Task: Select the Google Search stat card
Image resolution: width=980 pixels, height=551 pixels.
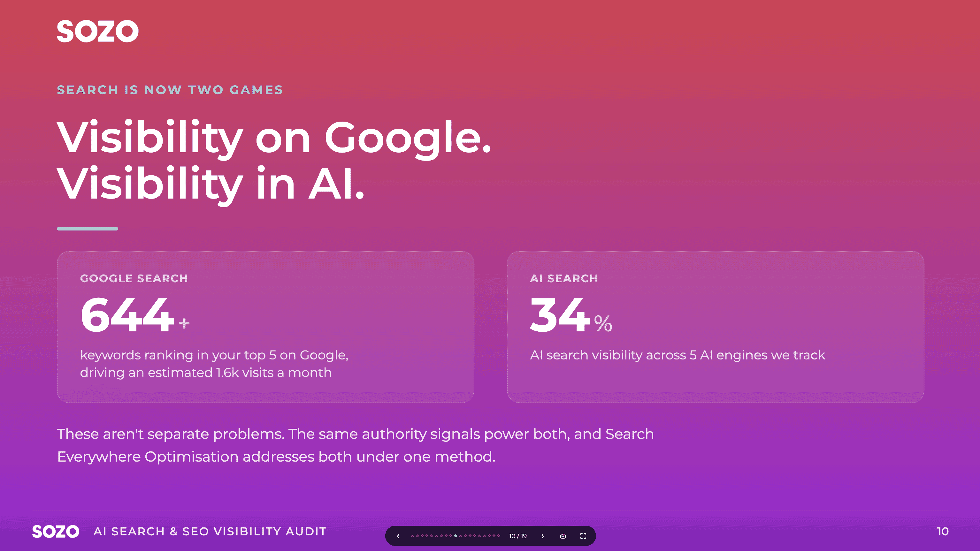Action: coord(265,327)
